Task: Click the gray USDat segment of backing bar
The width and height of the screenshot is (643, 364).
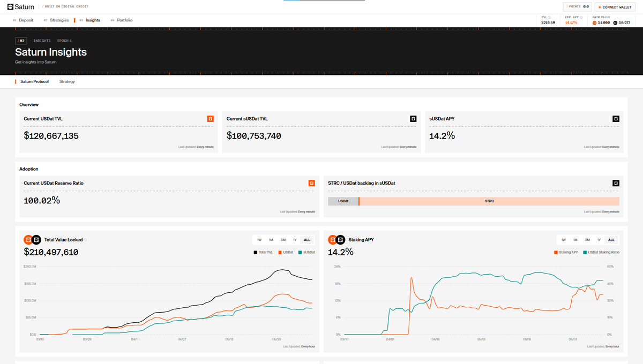Action: pos(343,201)
